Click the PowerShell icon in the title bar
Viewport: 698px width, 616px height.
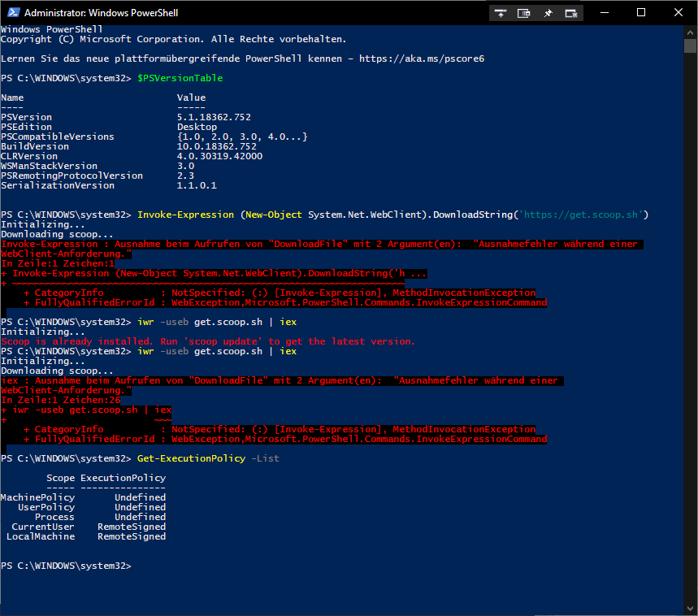(12, 13)
